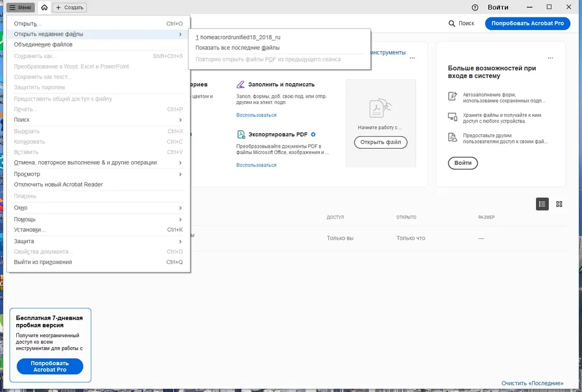This screenshot has height=392, width=582.
Task: Click Попробовать Acrobat Pro top button
Action: (x=527, y=23)
